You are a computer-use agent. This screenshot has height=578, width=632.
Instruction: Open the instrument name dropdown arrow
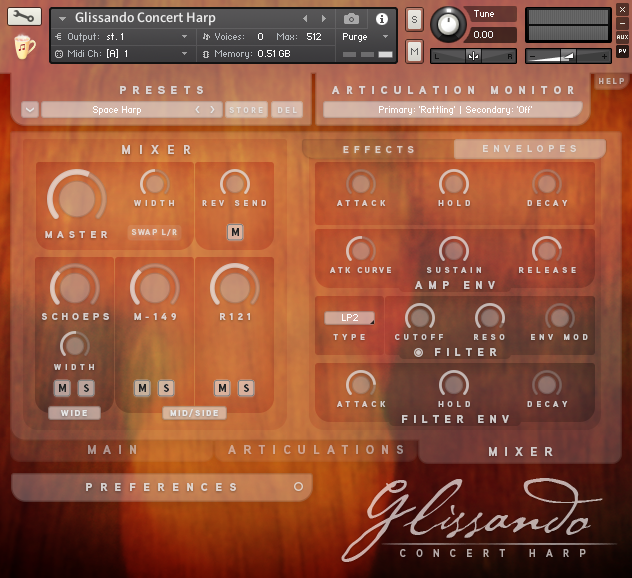62,19
